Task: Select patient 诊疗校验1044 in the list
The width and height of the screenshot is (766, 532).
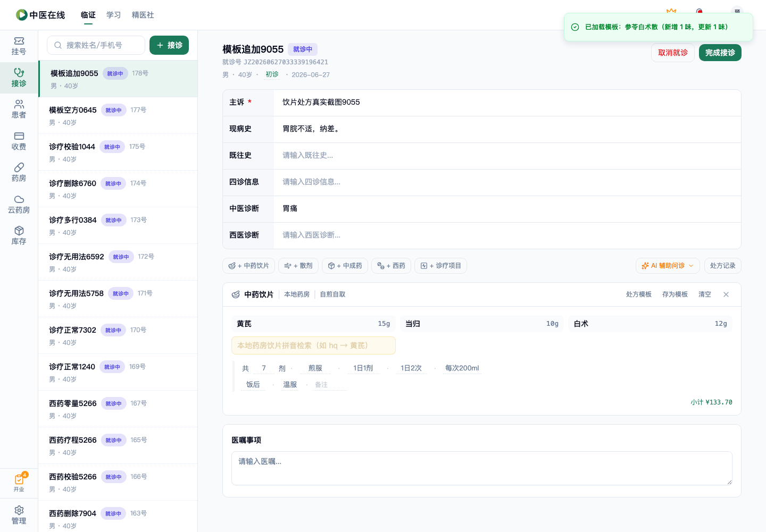Action: coord(118,152)
